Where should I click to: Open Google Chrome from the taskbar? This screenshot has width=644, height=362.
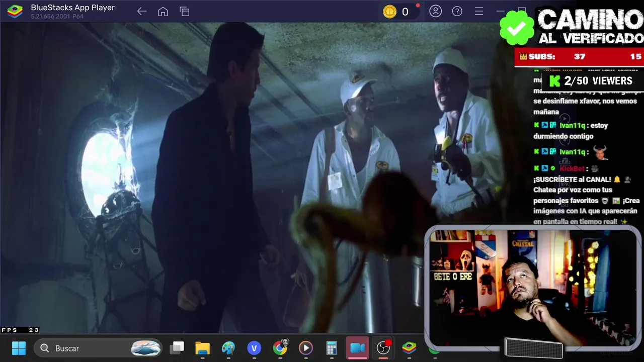point(280,347)
